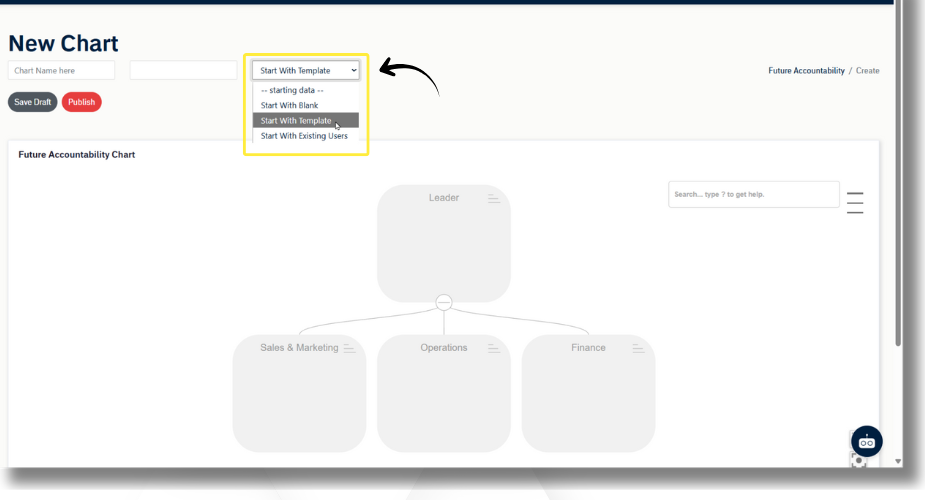
Task: Focus the Chart Name input field
Action: click(61, 71)
